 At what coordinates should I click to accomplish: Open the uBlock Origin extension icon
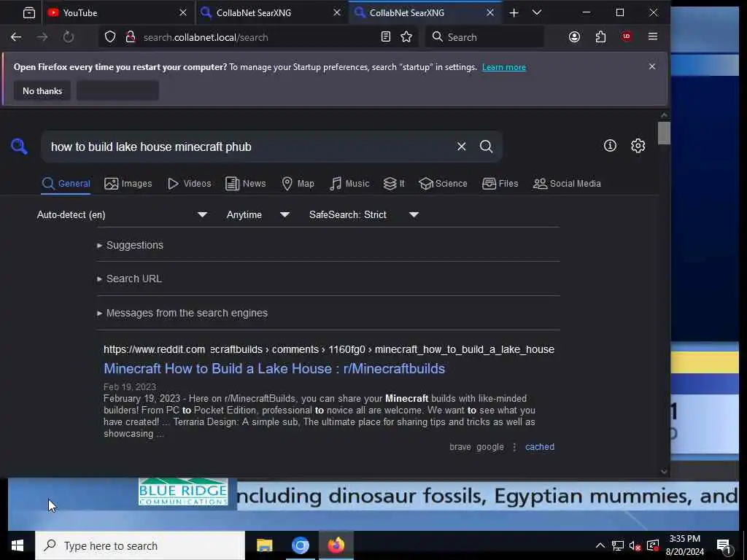627,36
